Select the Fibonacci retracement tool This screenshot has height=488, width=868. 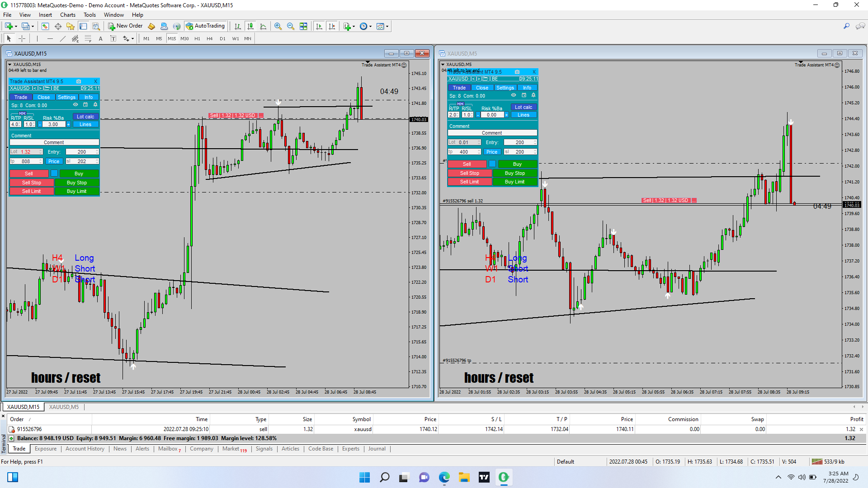point(88,39)
